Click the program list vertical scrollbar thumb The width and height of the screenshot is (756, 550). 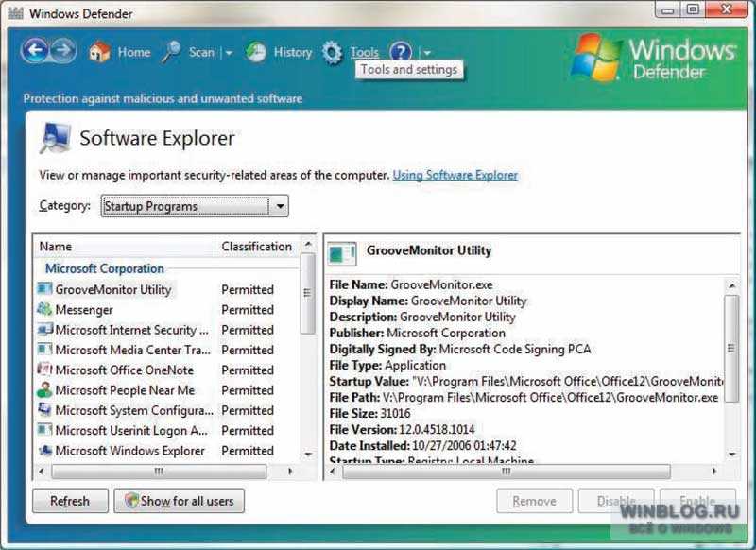[x=308, y=293]
